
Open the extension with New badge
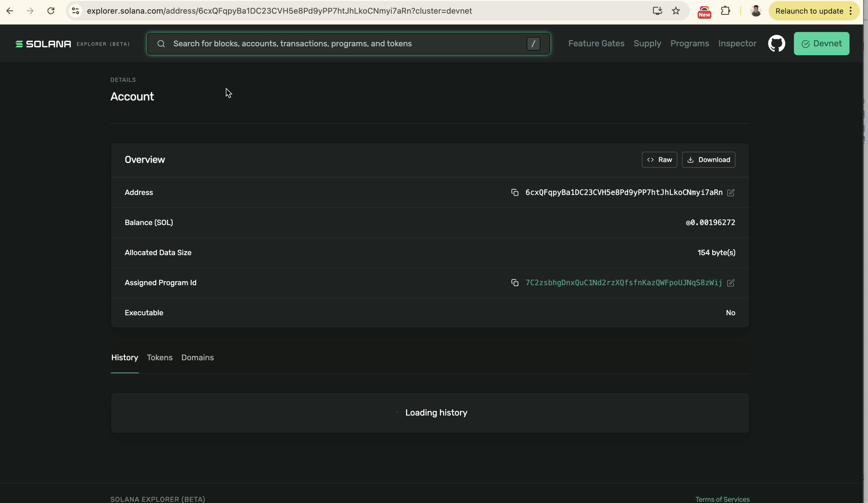pyautogui.click(x=704, y=12)
